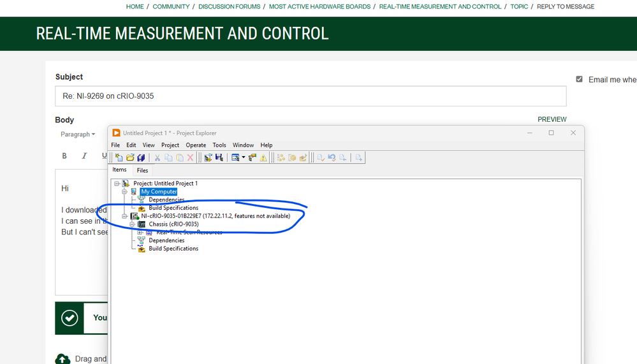Image resolution: width=637 pixels, height=364 pixels.
Task: Click the Save Project icon beside Add Target
Action: point(219,157)
